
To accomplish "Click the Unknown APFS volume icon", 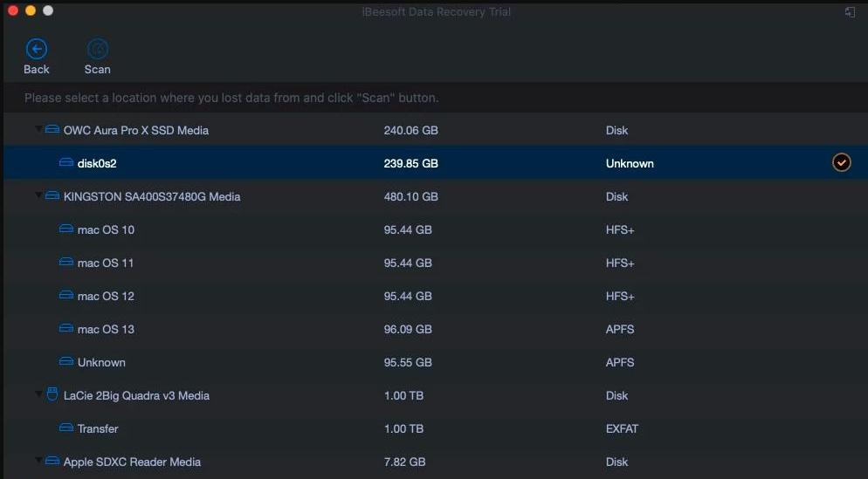I will tap(66, 362).
